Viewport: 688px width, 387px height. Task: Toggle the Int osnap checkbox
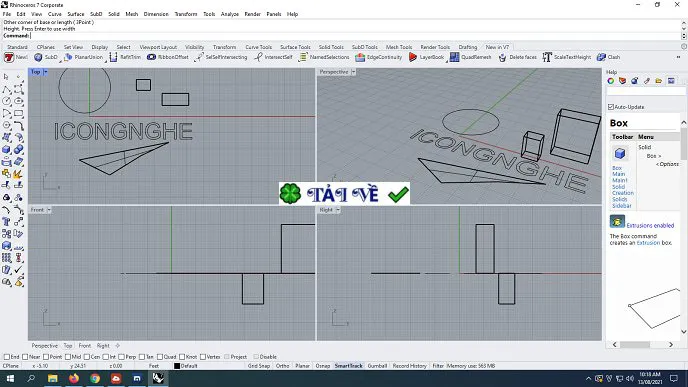point(106,357)
